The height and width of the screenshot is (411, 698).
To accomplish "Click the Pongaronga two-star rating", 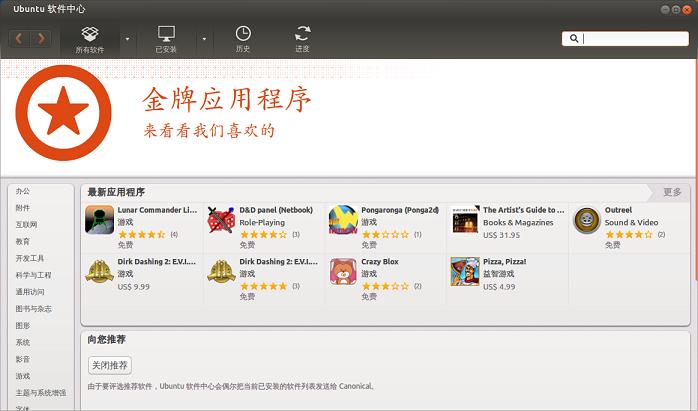I will pyautogui.click(x=385, y=234).
